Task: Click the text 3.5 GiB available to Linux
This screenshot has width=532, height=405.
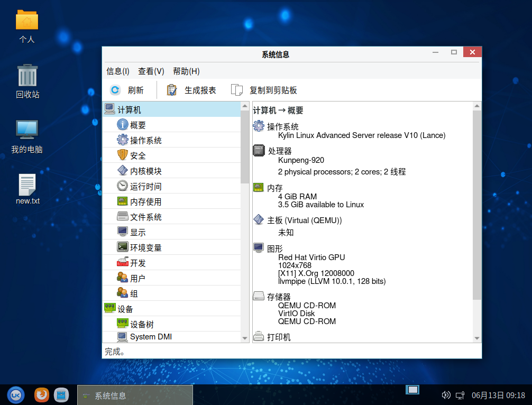Action: coord(320,205)
